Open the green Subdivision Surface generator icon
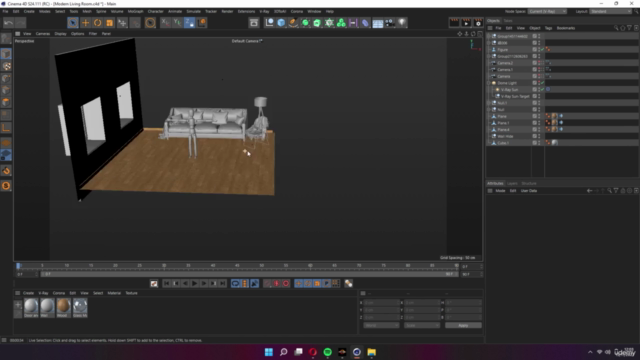This screenshot has height=360, width=640. (305, 23)
